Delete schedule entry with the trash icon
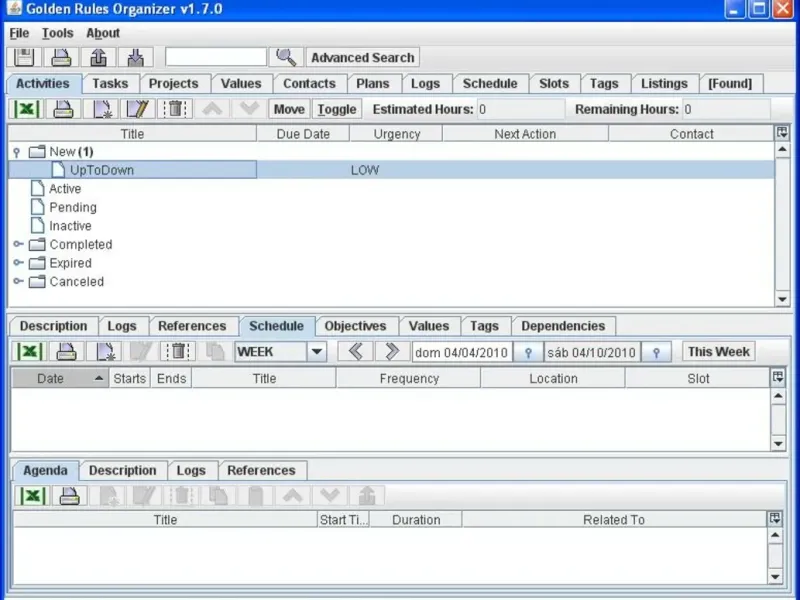 click(x=178, y=352)
